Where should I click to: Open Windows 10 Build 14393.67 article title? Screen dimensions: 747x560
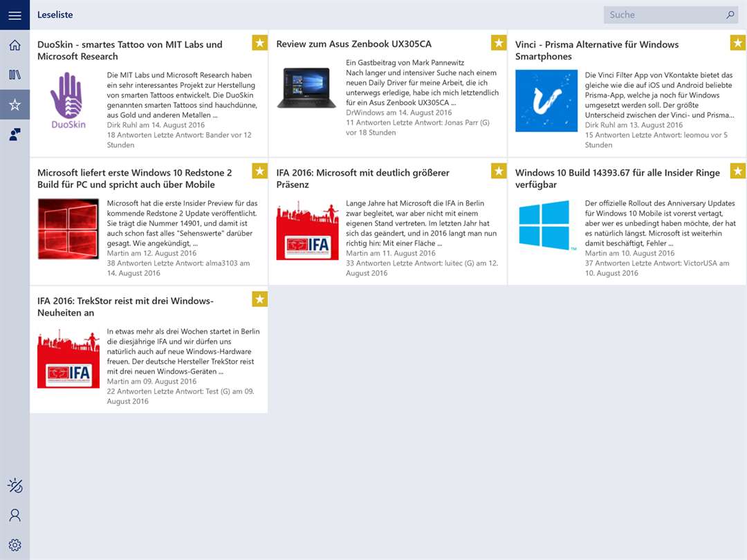(618, 178)
